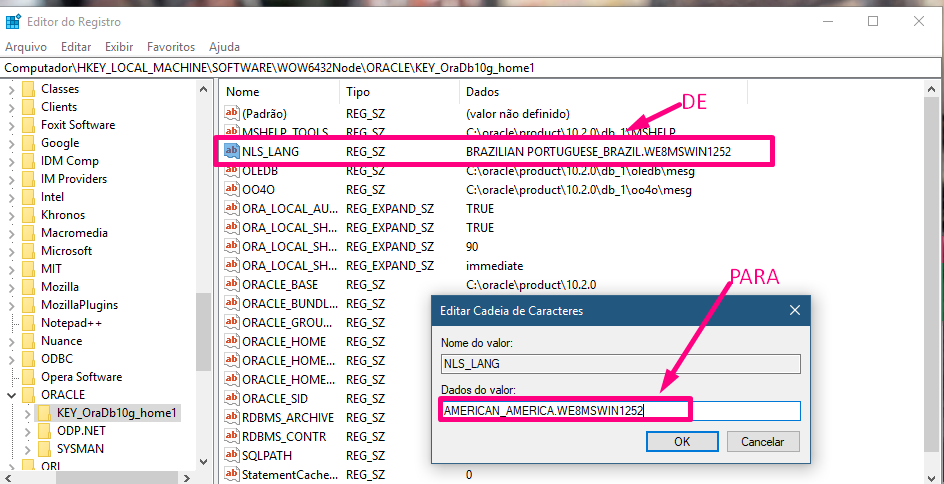Select the Intel folder icon
This screenshot has width=944, height=484.
pos(28,197)
